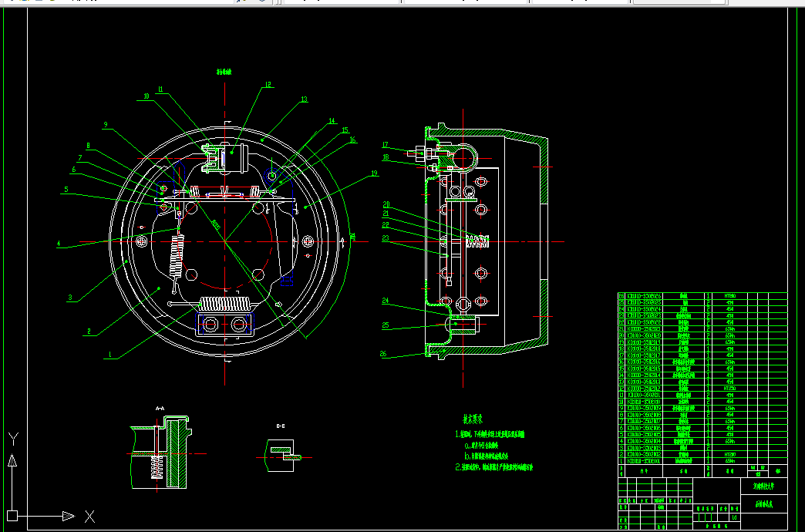Image resolution: width=805 pixels, height=532 pixels.
Task: Select leader label number 6
Action: coord(74,170)
